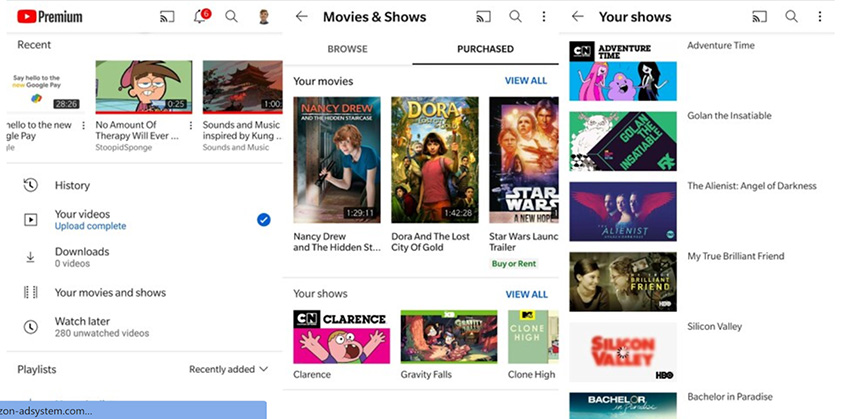Viewport: 855px width, 419px height.
Task: Select the 'My True Brilliant Friend' title
Action: pyautogui.click(x=736, y=256)
